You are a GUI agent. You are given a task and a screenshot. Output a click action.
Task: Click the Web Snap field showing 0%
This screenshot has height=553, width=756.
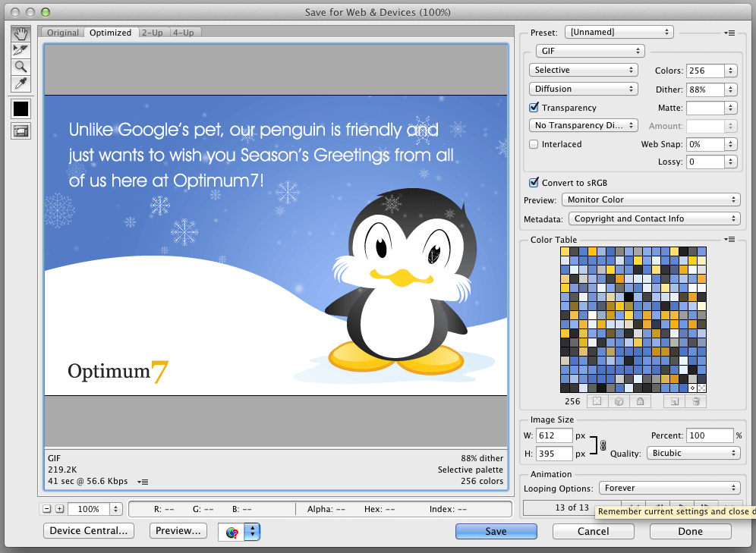click(x=705, y=144)
